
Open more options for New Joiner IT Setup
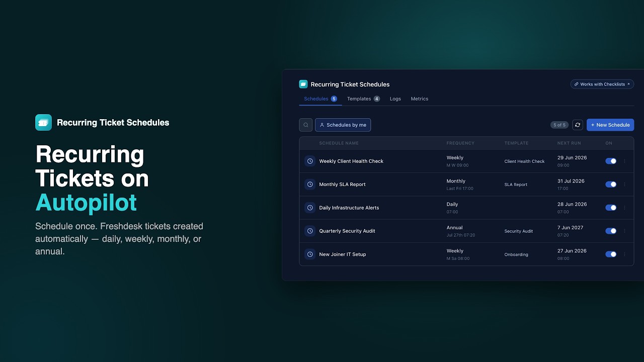[x=624, y=254]
